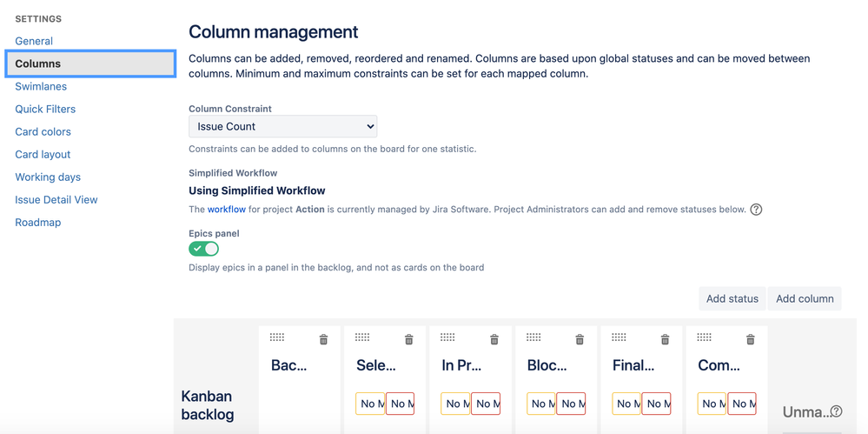Click the drag handle on Completed column
This screenshot has height=434, width=868.
[x=704, y=337]
